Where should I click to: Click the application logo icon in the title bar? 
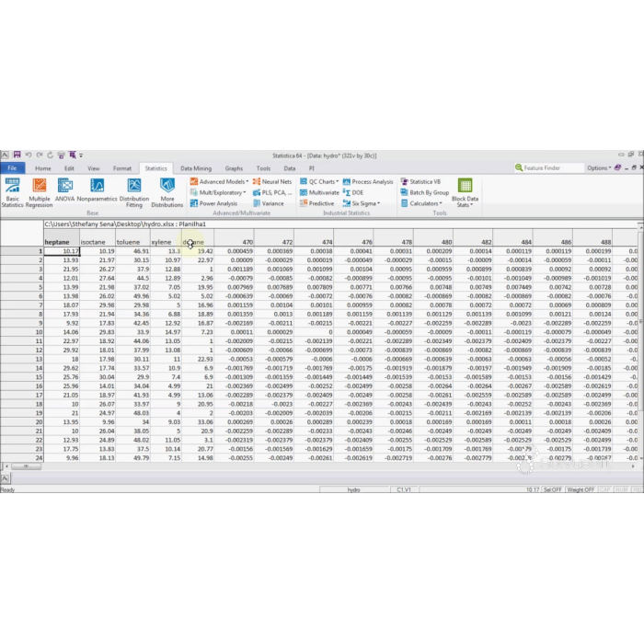[x=5, y=155]
